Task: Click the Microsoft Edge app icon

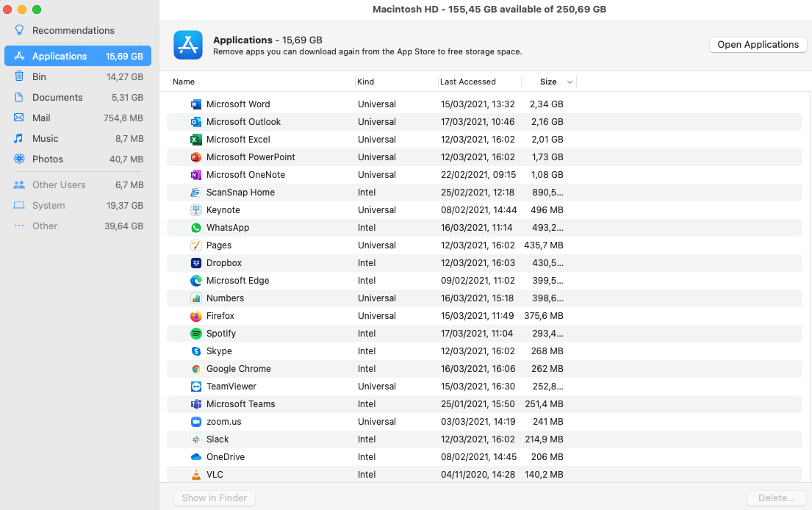Action: (x=195, y=280)
